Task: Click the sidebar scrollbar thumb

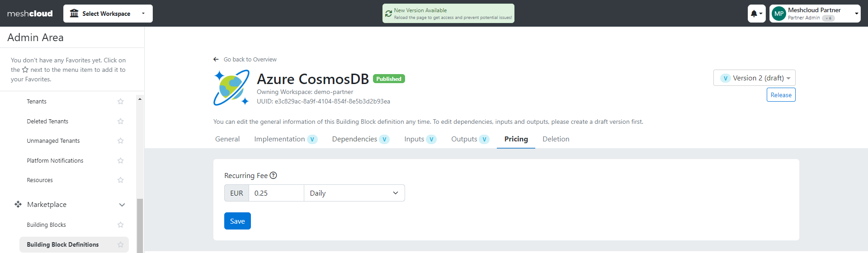Action: pyautogui.click(x=140, y=226)
